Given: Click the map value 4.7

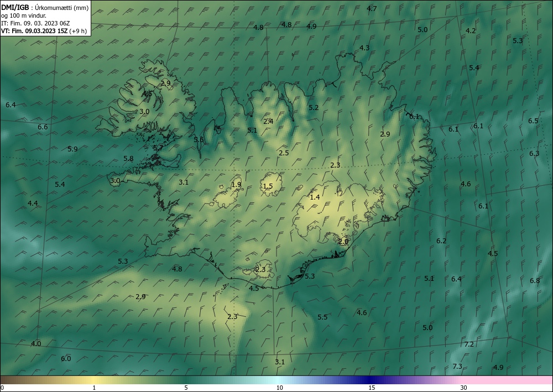Looking at the screenshot, I should click(x=372, y=8).
